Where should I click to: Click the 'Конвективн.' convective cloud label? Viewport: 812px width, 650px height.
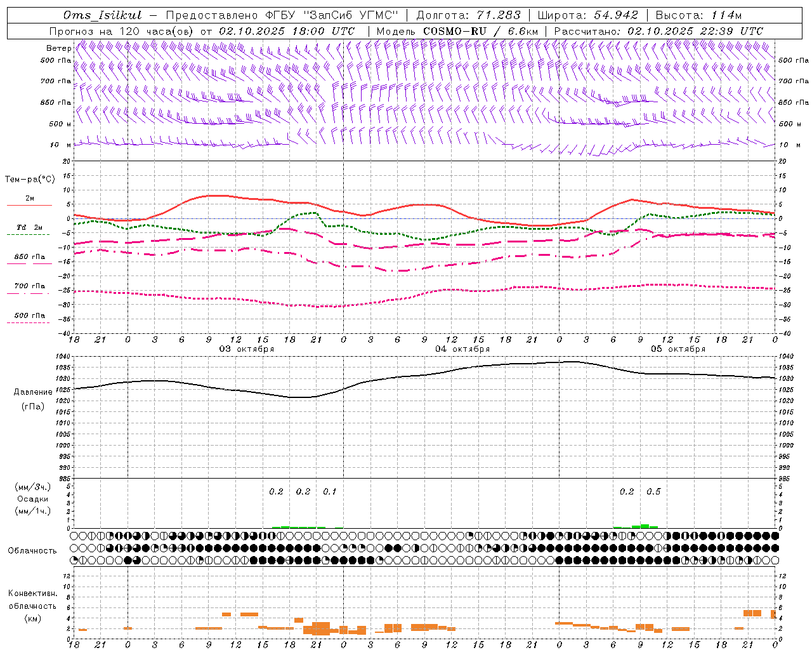[x=32, y=594]
